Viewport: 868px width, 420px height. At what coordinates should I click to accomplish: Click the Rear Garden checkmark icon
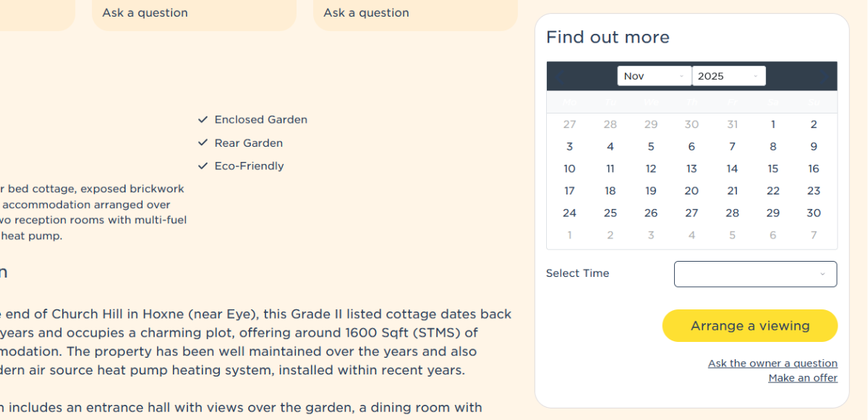click(203, 143)
